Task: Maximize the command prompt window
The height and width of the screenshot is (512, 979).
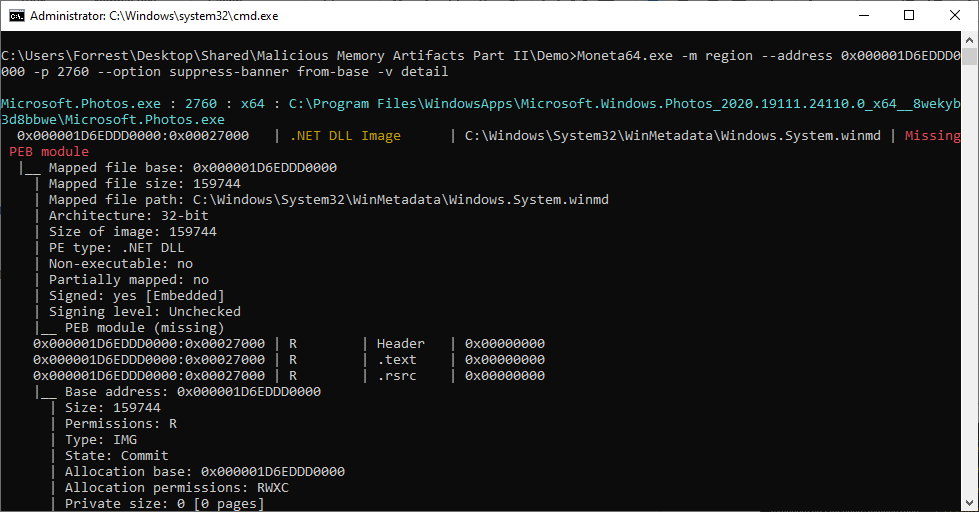Action: (x=909, y=16)
